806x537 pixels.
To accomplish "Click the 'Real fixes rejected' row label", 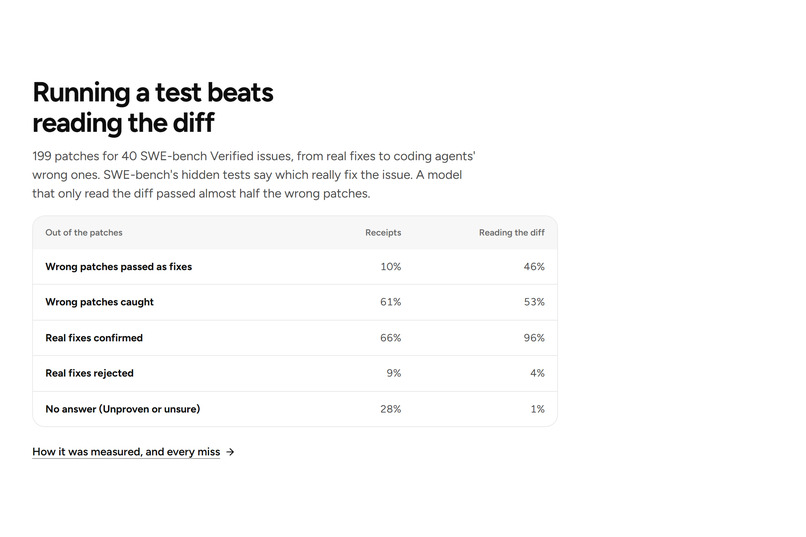I will click(x=89, y=373).
